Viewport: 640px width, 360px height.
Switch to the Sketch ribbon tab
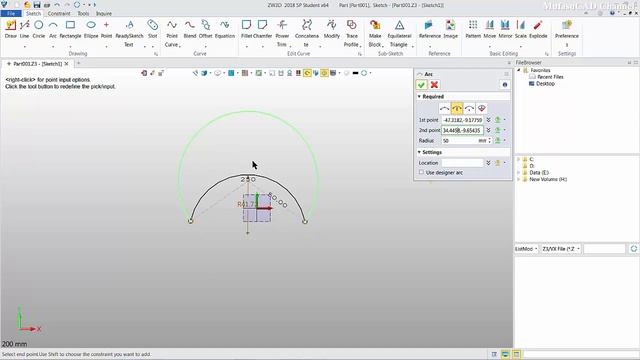pos(33,13)
